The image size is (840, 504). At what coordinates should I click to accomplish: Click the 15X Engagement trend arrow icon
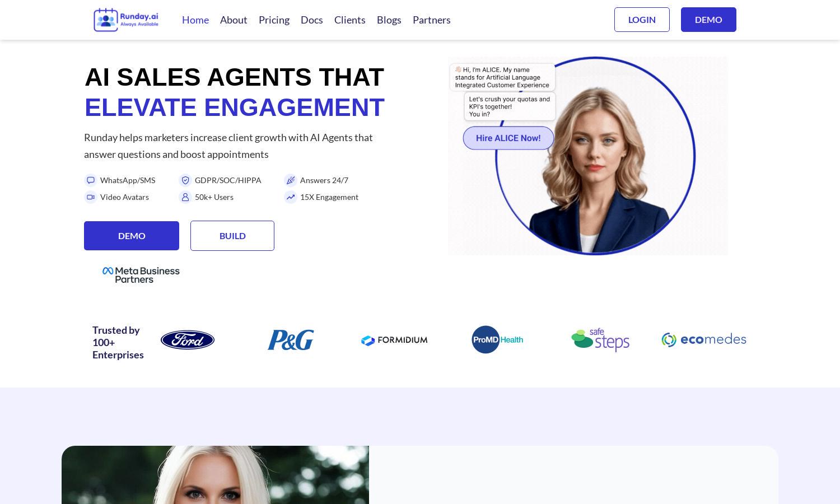coord(290,197)
